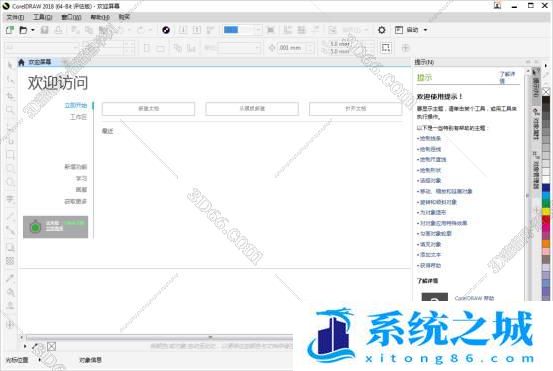The width and height of the screenshot is (553, 371).
Task: Select the Smart fill tool
Action: point(10,305)
